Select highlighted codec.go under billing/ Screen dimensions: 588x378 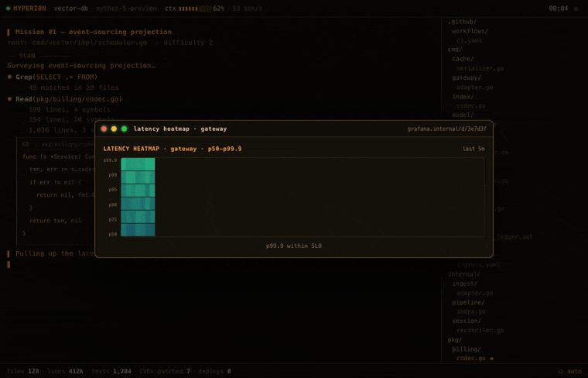(470, 359)
